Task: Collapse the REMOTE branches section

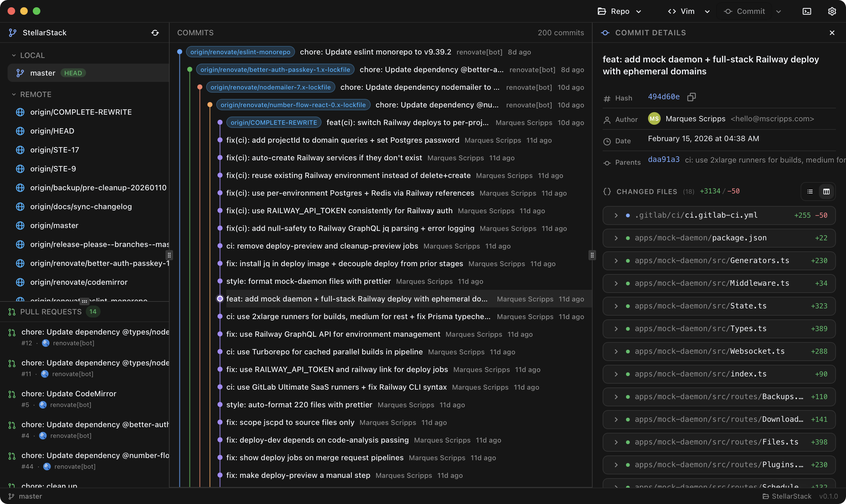Action: pos(14,94)
